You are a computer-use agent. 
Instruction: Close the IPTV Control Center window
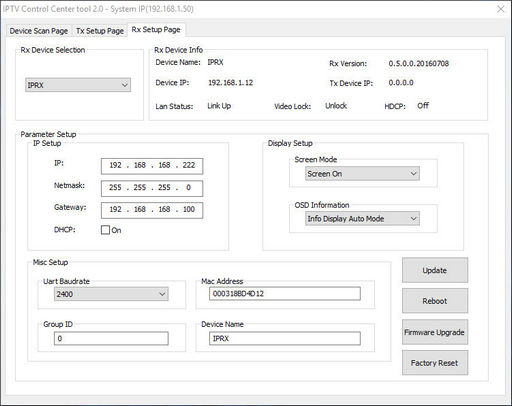[x=501, y=9]
